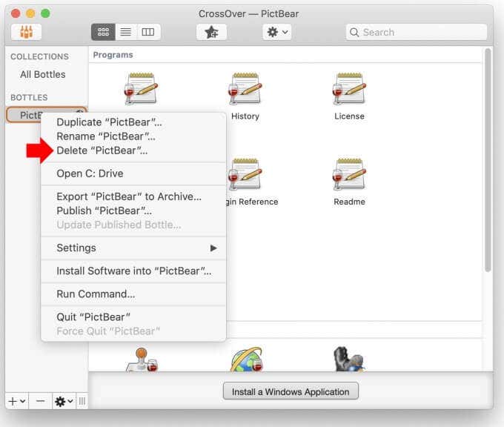Open the License program icon
This screenshot has width=504, height=427.
349,89
